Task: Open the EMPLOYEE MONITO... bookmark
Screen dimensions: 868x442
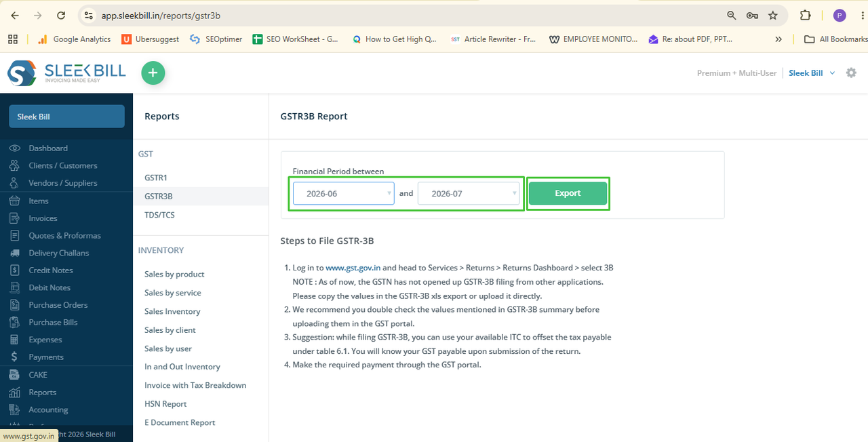Action: 593,39
